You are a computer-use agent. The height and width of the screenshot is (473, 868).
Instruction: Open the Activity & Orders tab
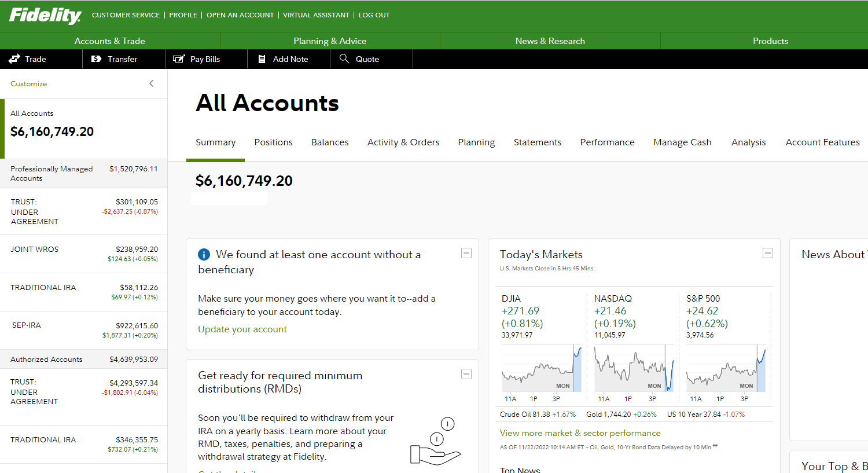[x=403, y=142]
